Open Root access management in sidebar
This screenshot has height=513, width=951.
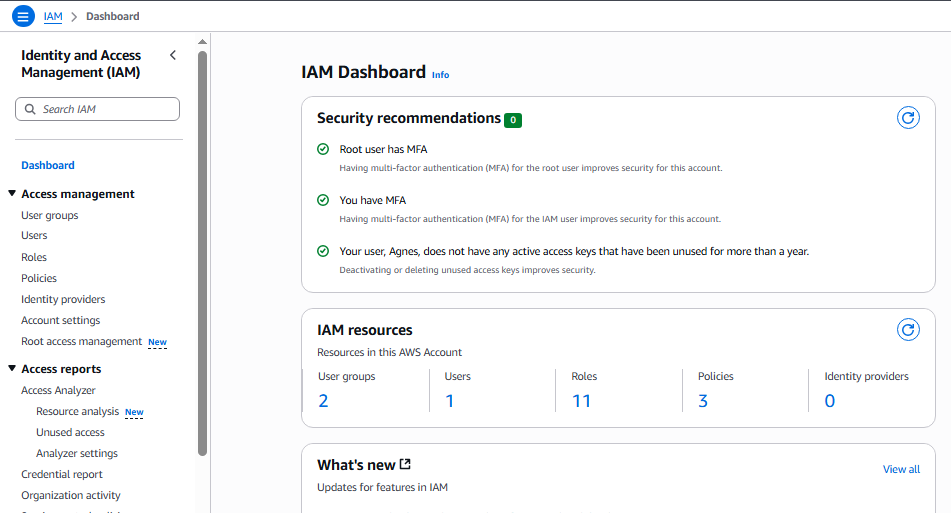point(81,341)
